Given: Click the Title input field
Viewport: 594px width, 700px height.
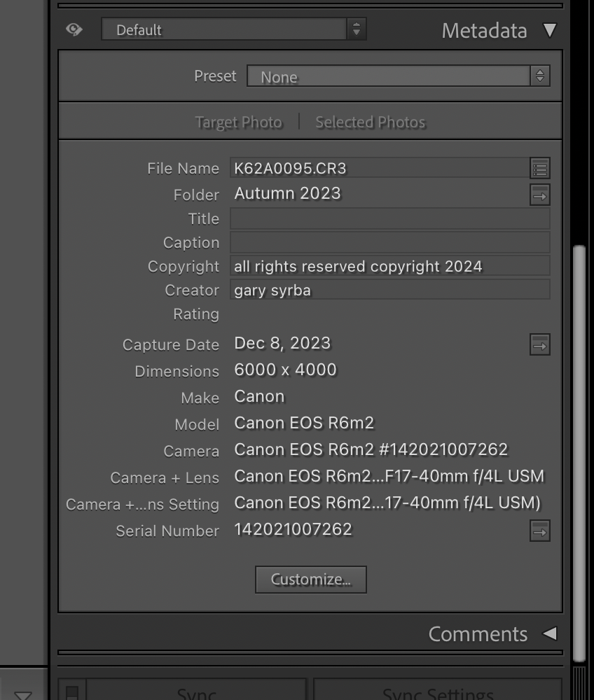Looking at the screenshot, I should click(390, 218).
